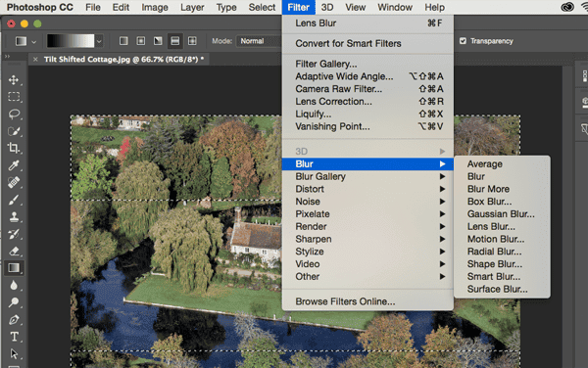The image size is (588, 368).
Task: Select the Healing Brush tool
Action: pyautogui.click(x=14, y=182)
